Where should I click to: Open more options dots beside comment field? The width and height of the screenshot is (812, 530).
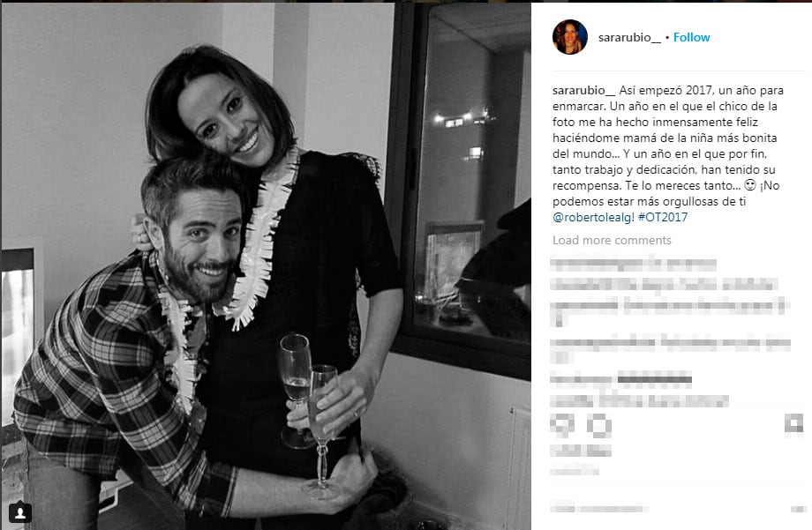click(798, 509)
